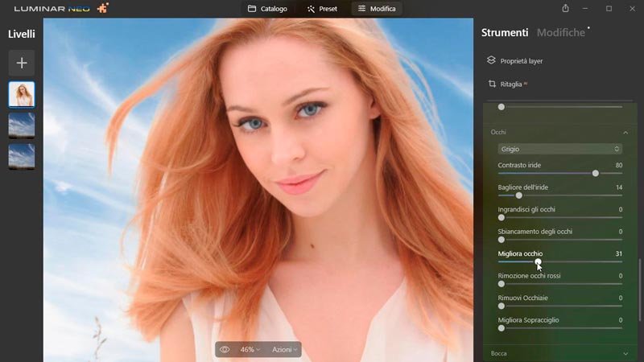Click the Bagliore dell'iride value 14

point(619,187)
